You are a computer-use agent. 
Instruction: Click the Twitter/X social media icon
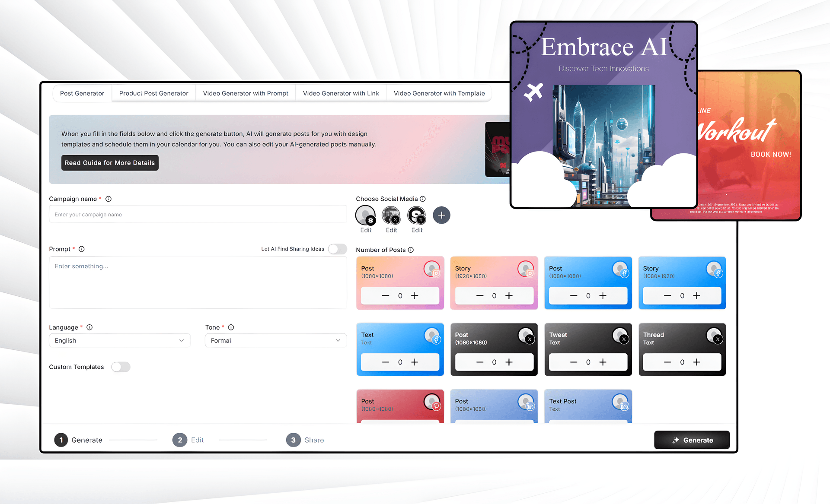pyautogui.click(x=391, y=215)
